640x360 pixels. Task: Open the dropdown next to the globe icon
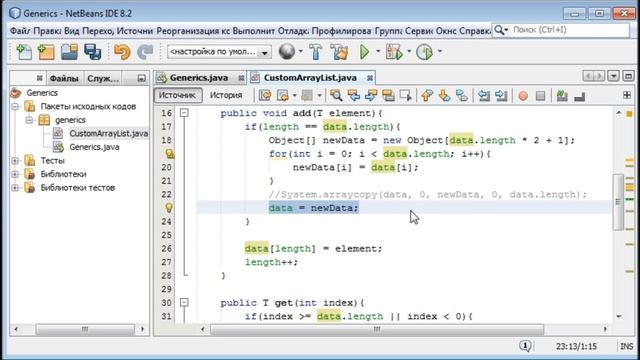(x=301, y=51)
